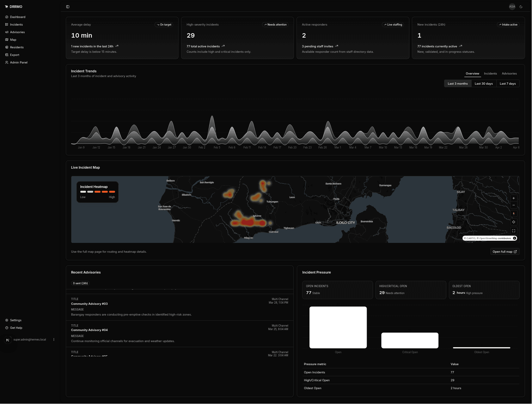Viewport: 532px width, 404px height.
Task: Open Residents in the sidebar
Action: [17, 47]
